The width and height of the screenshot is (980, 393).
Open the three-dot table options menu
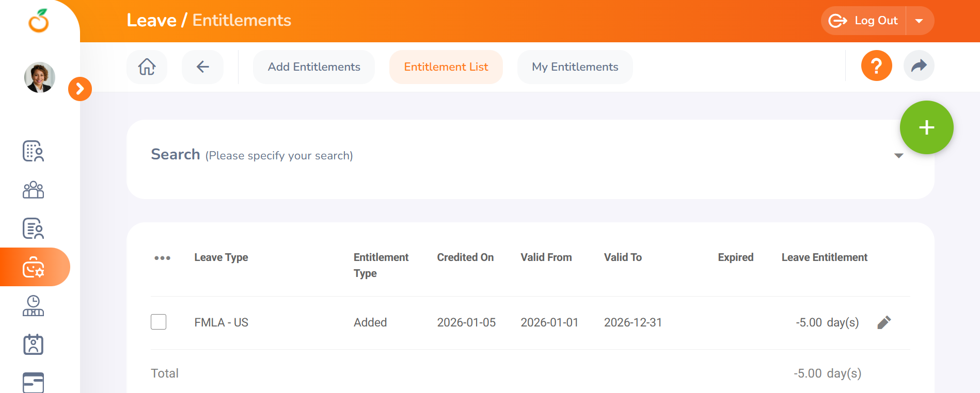162,258
